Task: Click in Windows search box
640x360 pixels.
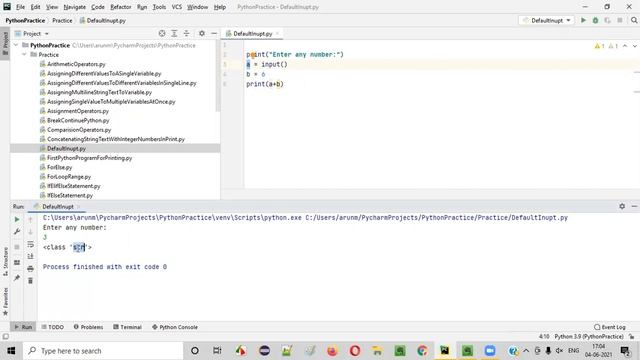Action: (x=103, y=351)
